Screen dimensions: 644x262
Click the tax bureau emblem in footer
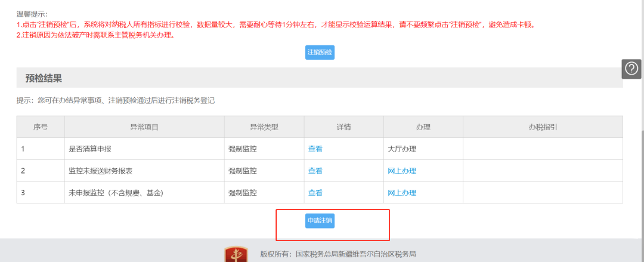[236, 254]
